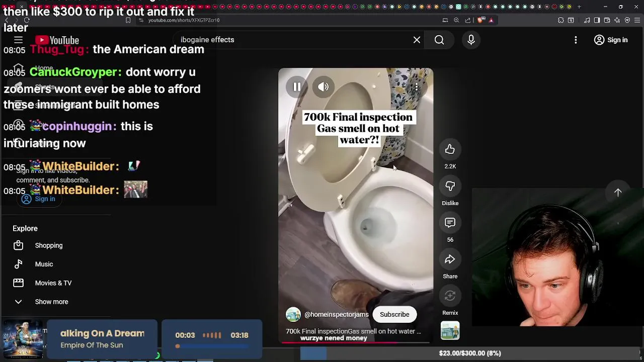The width and height of the screenshot is (644, 362).
Task: Open Brave playlist music note icon
Action: point(587,20)
